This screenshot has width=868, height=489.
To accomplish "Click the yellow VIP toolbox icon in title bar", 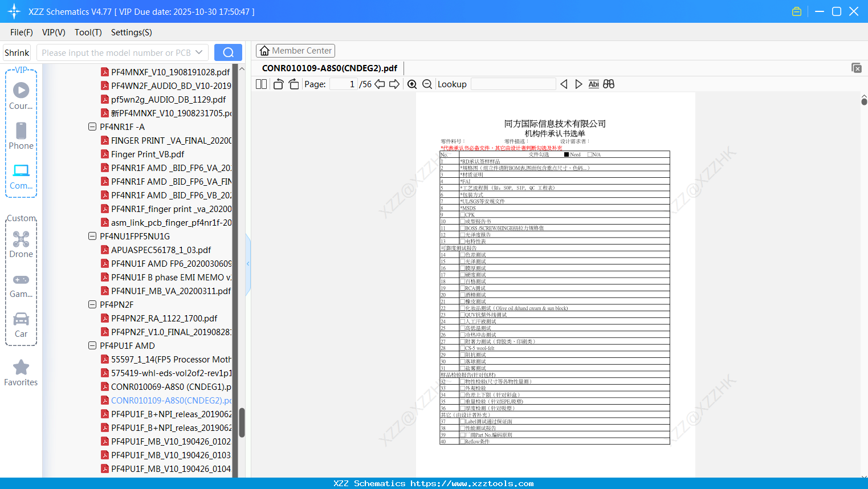I will pyautogui.click(x=797, y=11).
